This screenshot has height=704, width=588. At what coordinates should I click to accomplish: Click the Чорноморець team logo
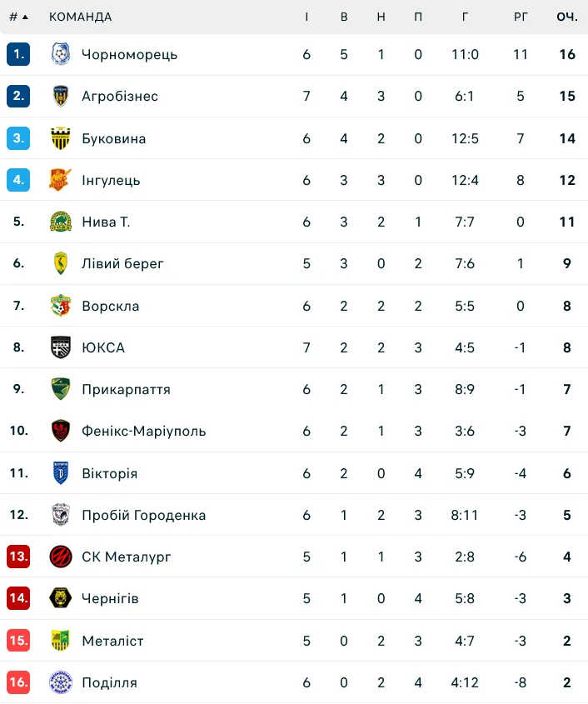[61, 54]
